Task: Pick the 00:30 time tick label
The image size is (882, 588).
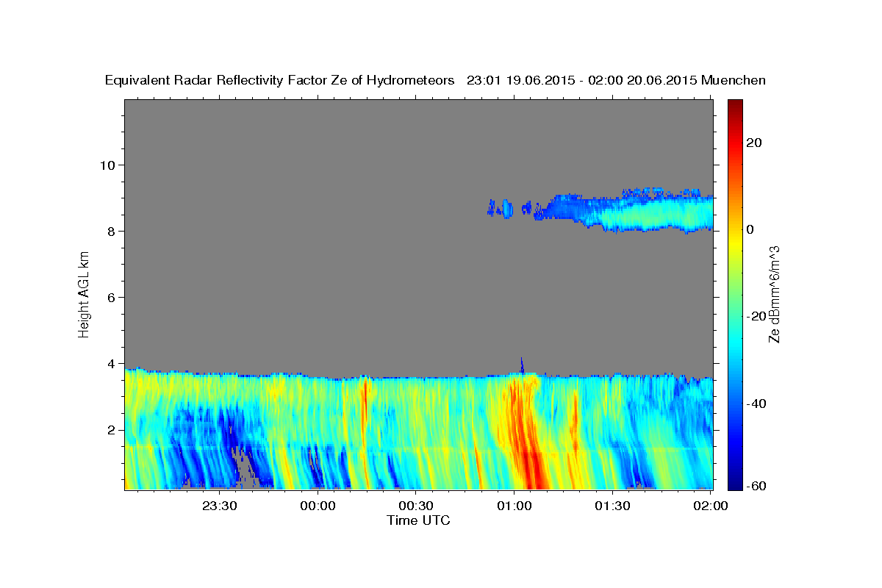Action: pyautogui.click(x=416, y=506)
